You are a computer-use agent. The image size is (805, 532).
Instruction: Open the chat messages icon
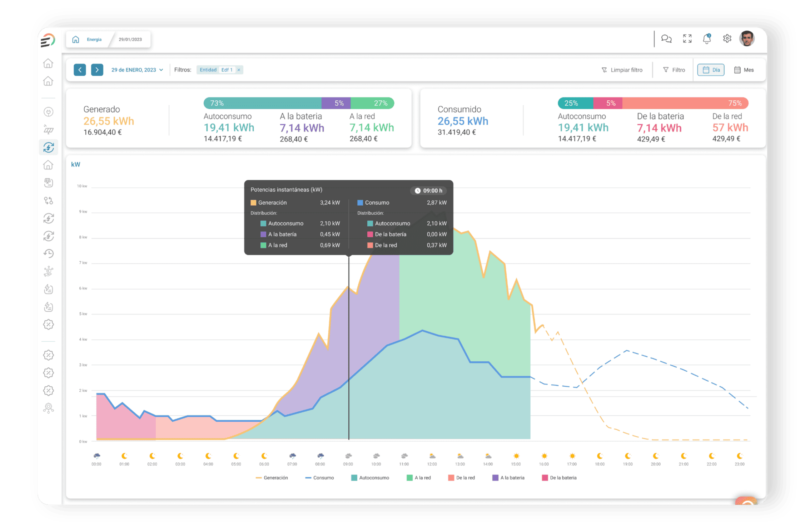(666, 39)
